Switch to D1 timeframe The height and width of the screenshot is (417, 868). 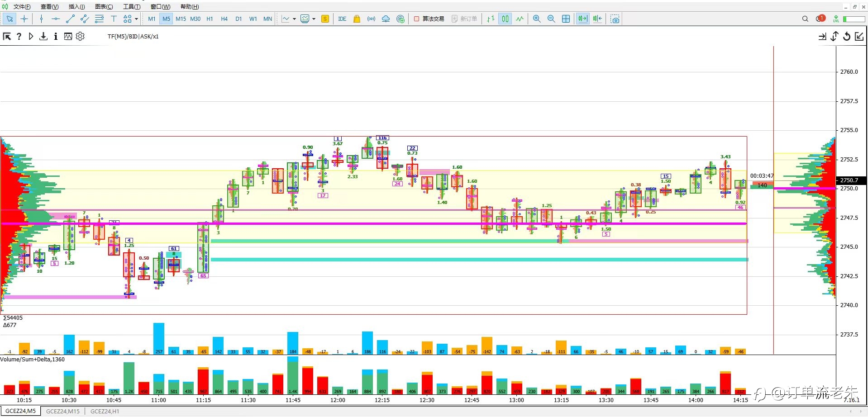pos(238,19)
